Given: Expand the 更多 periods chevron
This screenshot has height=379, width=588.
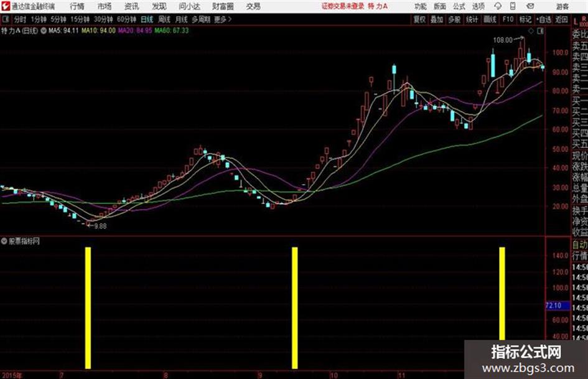Looking at the screenshot, I should point(223,19).
